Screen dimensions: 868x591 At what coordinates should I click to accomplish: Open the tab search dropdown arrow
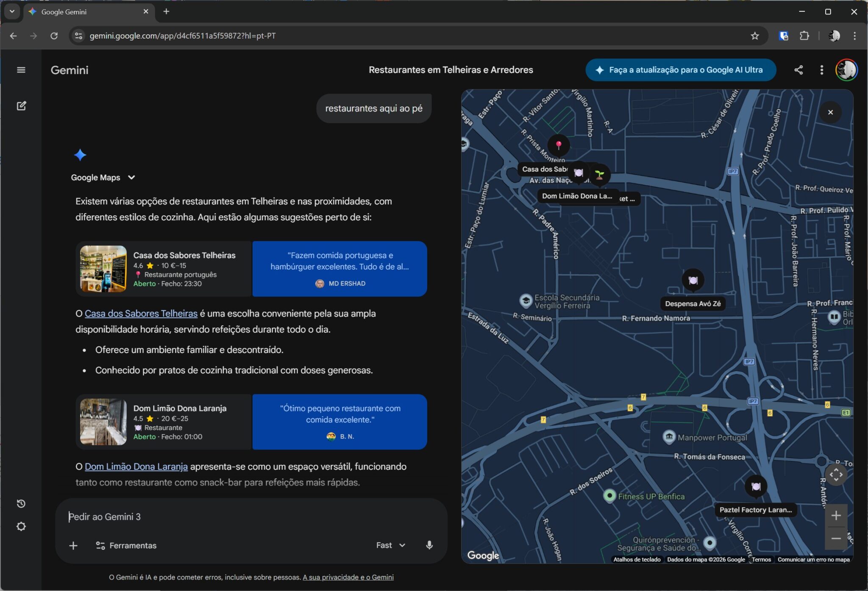[x=12, y=11]
